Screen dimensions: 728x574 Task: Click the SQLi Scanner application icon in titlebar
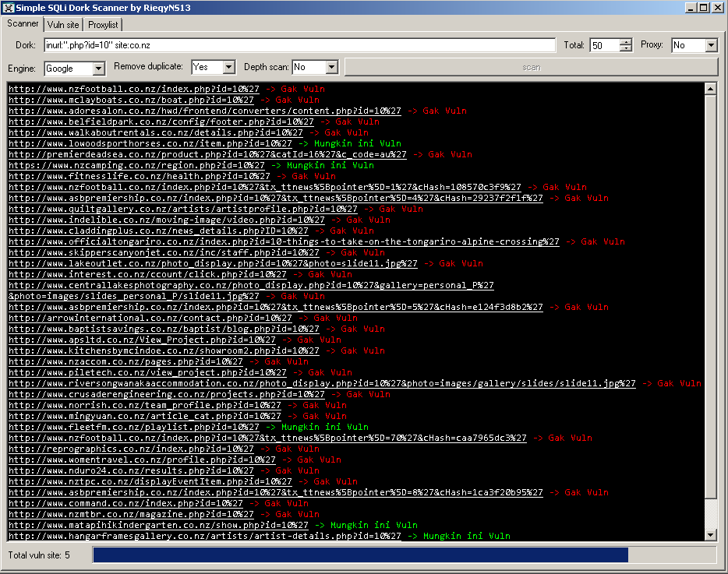click(8, 7)
